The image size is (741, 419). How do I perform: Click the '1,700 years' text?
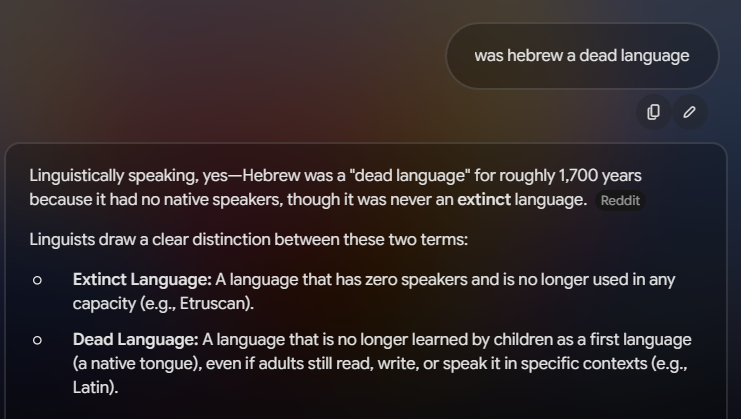600,176
